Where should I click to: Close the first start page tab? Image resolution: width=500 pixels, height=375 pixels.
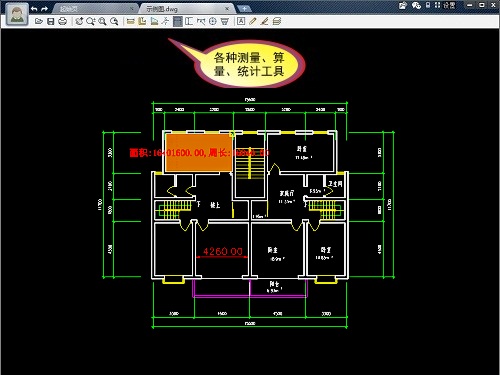pyautogui.click(x=132, y=9)
